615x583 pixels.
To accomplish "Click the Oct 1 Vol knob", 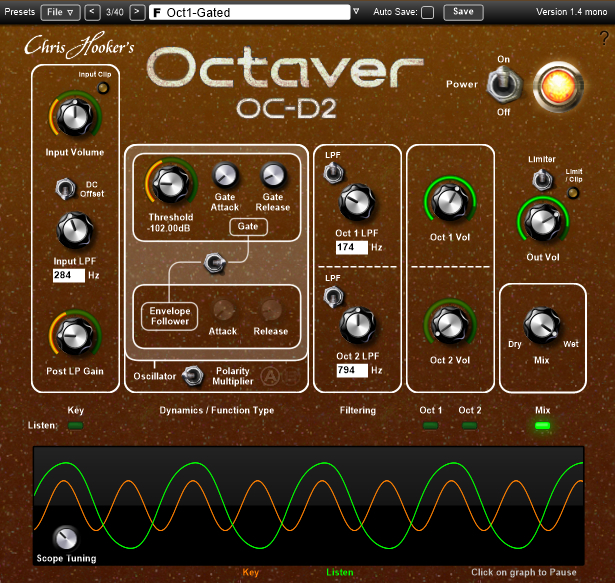I will (451, 202).
